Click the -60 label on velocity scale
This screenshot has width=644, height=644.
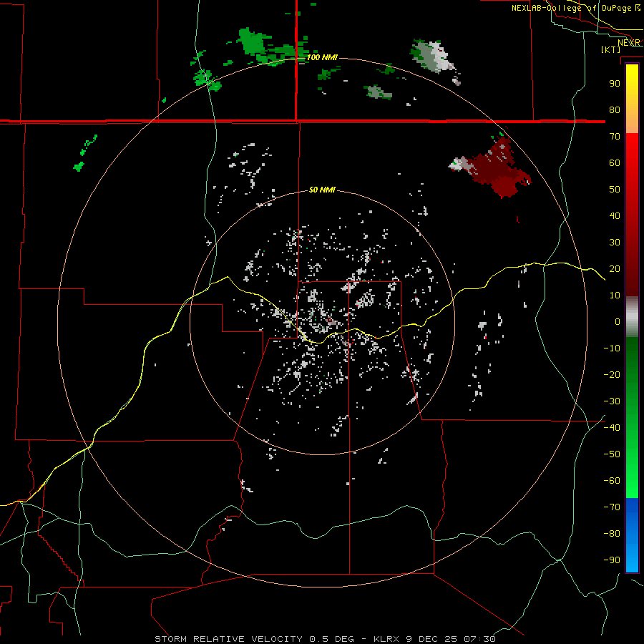[612, 481]
